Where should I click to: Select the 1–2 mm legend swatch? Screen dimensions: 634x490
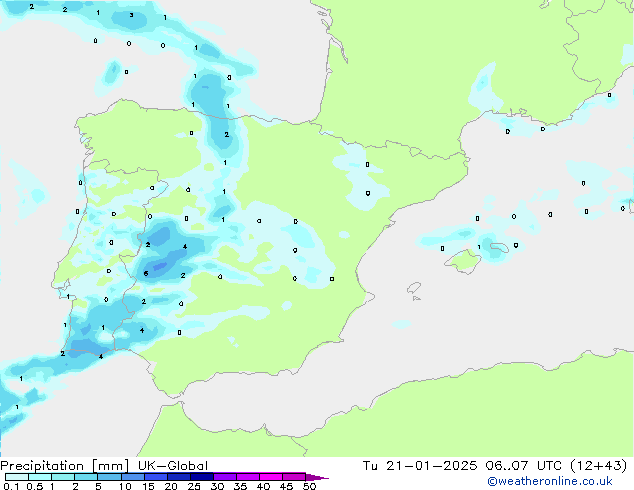click(63, 477)
